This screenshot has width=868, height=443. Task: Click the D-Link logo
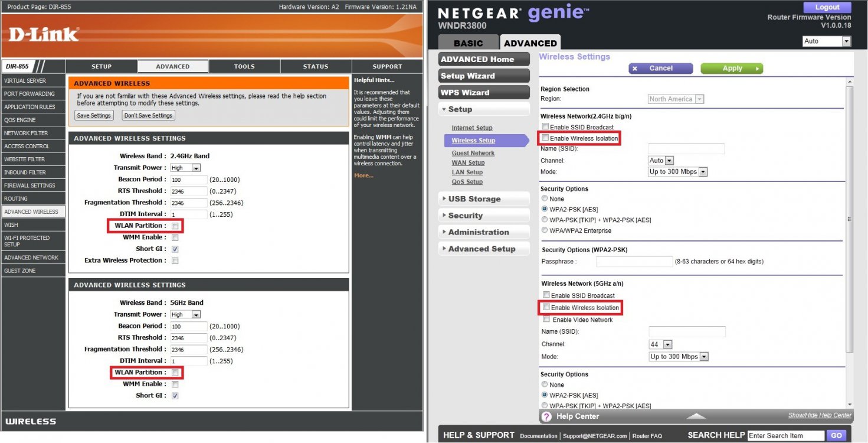pyautogui.click(x=44, y=34)
